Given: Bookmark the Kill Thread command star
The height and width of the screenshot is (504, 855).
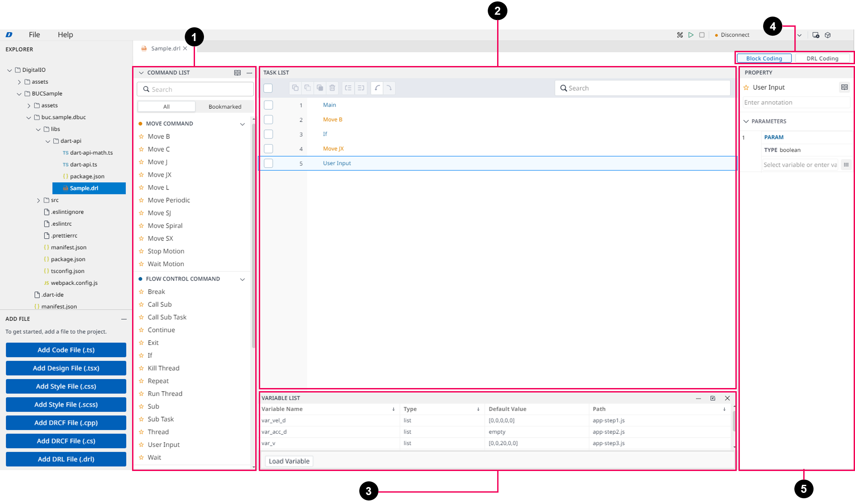Looking at the screenshot, I should coord(141,368).
